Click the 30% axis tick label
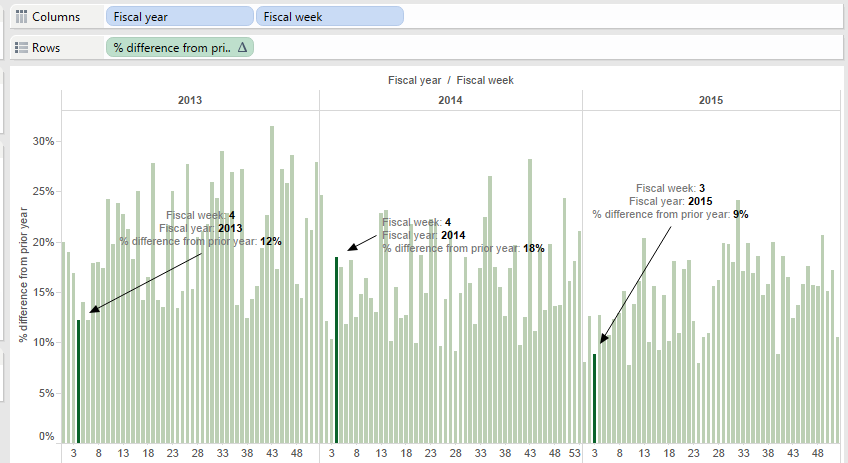Viewport: 848px width, 463px height. tap(44, 141)
